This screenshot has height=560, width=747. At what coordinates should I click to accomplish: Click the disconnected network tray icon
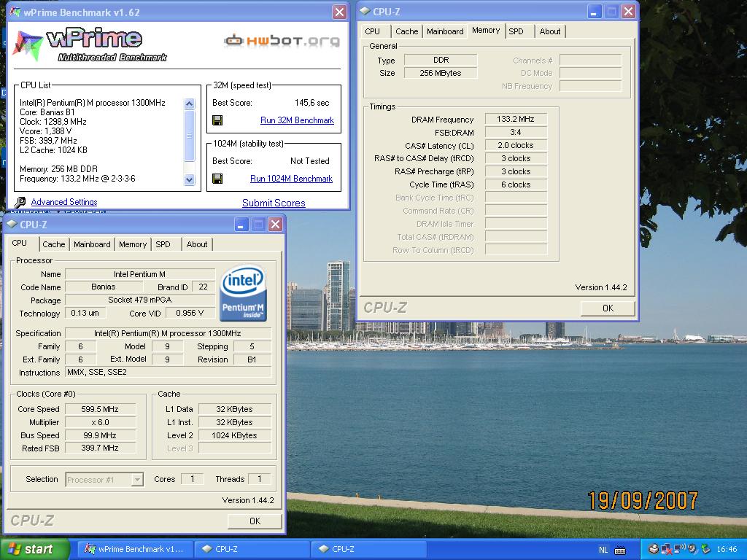tap(666, 549)
